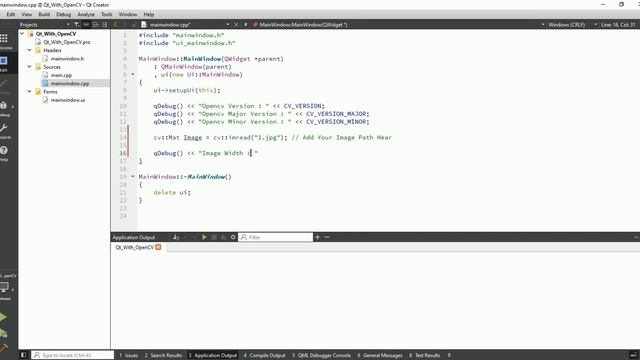Image resolution: width=640 pixels, height=360 pixels.
Task: Toggle the left sidebar visibility
Action: coord(23,355)
